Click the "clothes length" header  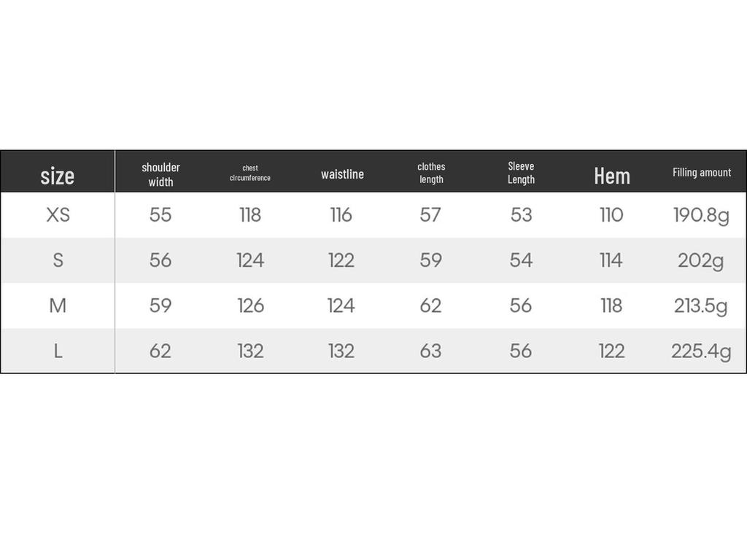click(x=431, y=173)
